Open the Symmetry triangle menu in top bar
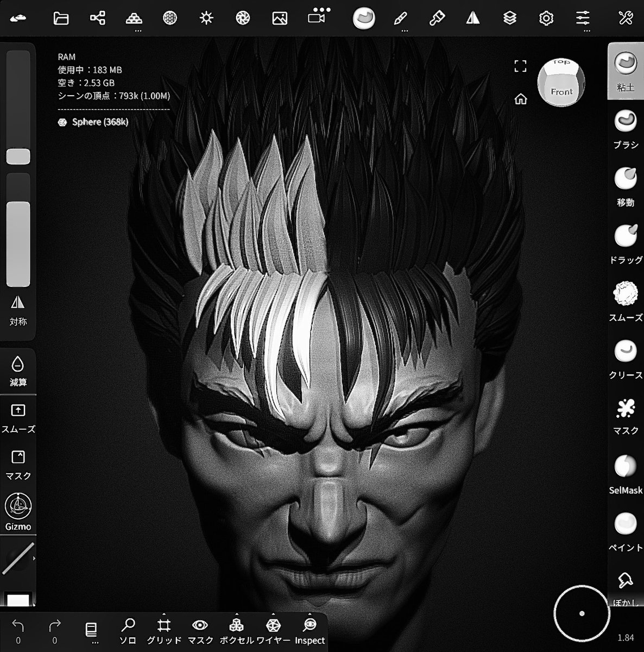 (473, 18)
